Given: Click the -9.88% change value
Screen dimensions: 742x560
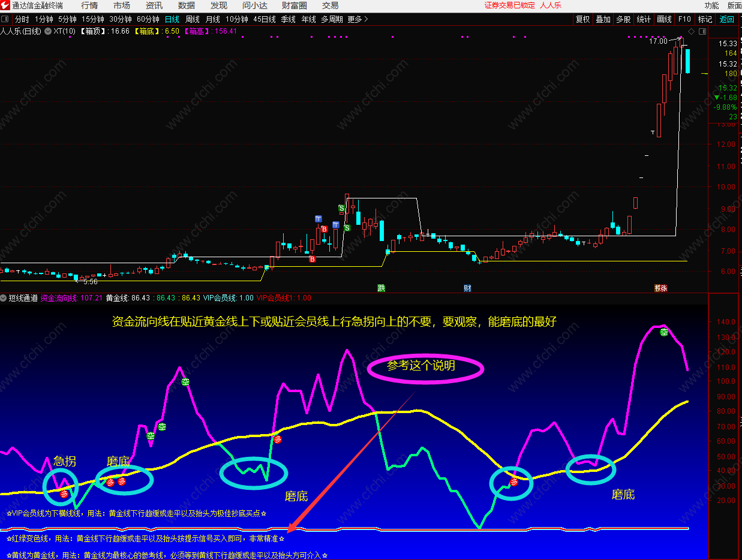Looking at the screenshot, I should [725, 107].
